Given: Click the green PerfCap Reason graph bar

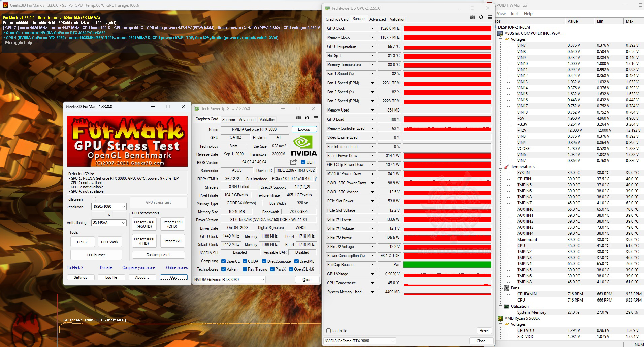Looking at the screenshot, I should pos(447,265).
